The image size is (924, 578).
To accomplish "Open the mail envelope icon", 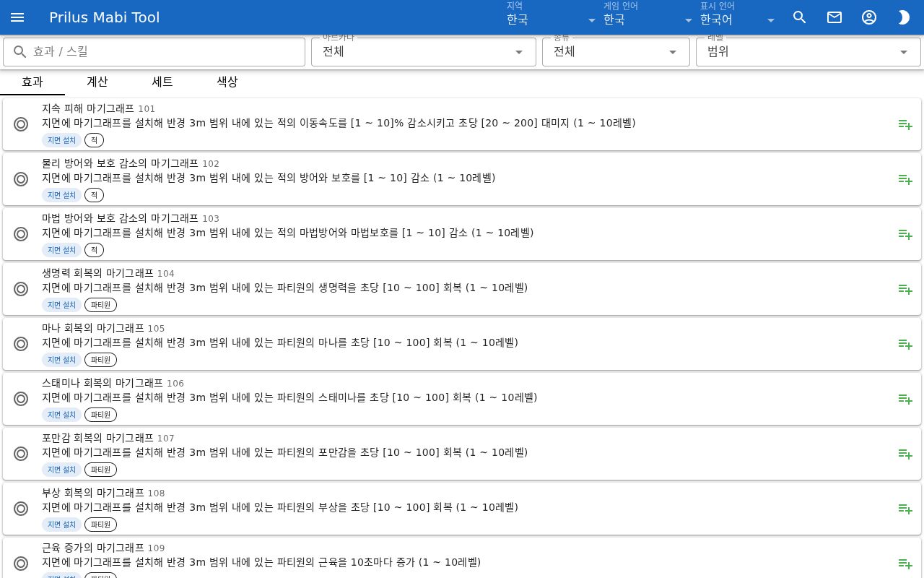I will pyautogui.click(x=834, y=17).
